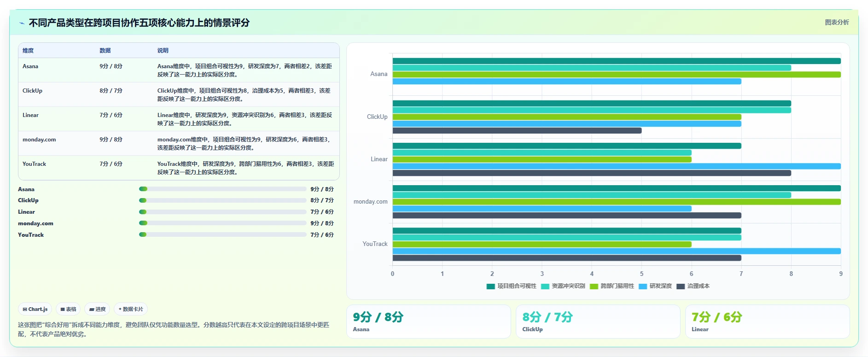868x357 pixels.
Task: Click the 说明 column header
Action: [163, 51]
